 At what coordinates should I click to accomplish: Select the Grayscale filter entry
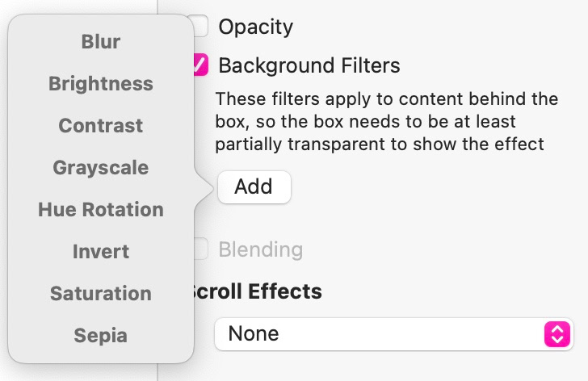[x=101, y=168]
